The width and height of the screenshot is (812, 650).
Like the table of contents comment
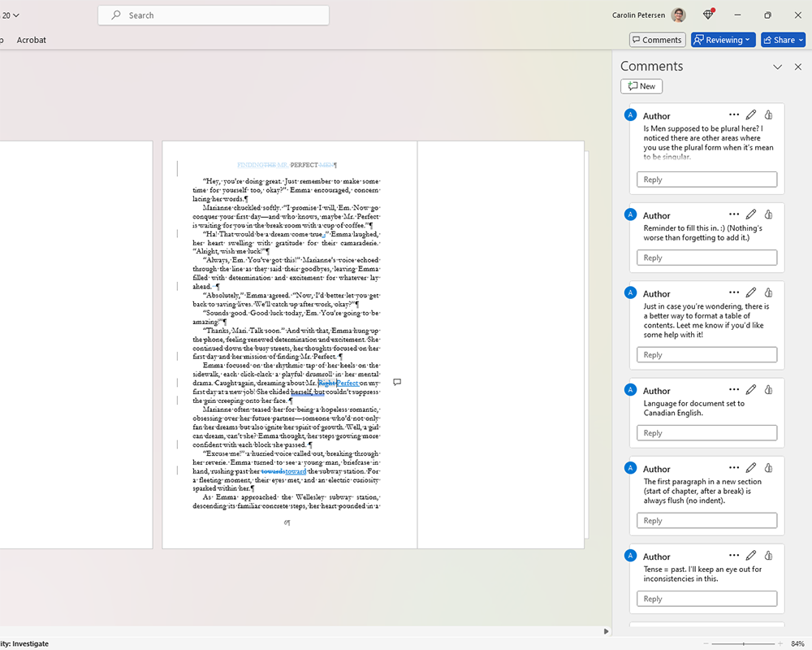click(x=768, y=292)
